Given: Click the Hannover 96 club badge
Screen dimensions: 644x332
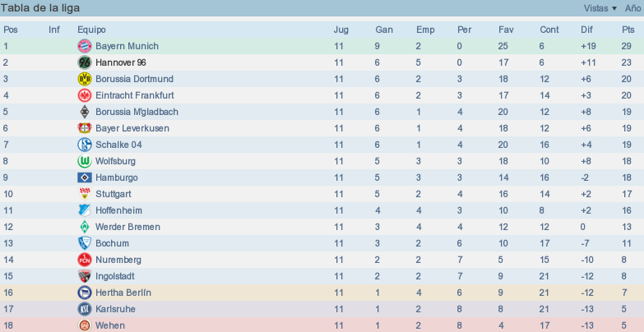Looking at the screenshot, I should (85, 62).
